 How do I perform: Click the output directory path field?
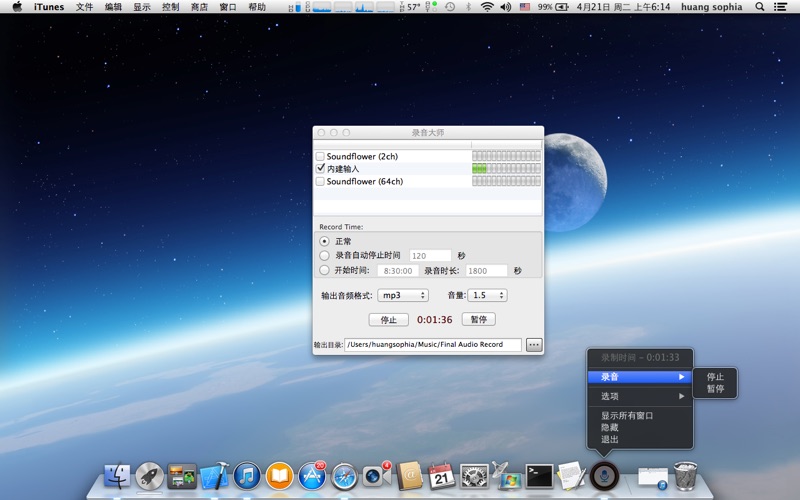[433, 345]
